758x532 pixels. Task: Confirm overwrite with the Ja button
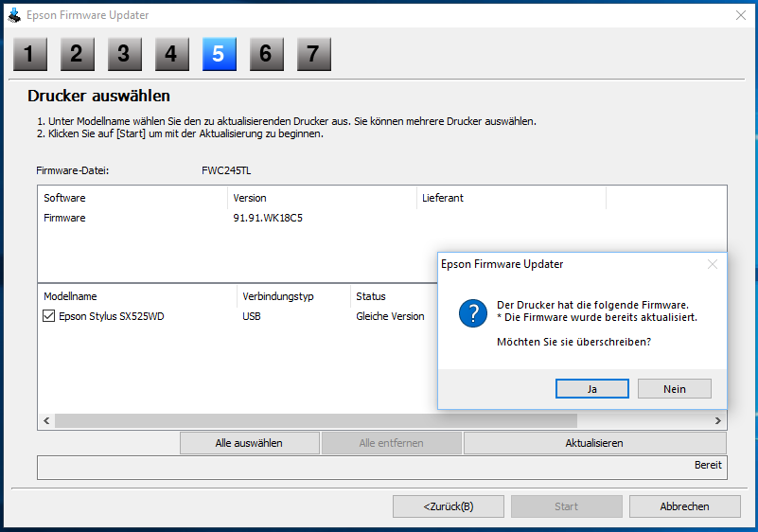click(x=592, y=389)
